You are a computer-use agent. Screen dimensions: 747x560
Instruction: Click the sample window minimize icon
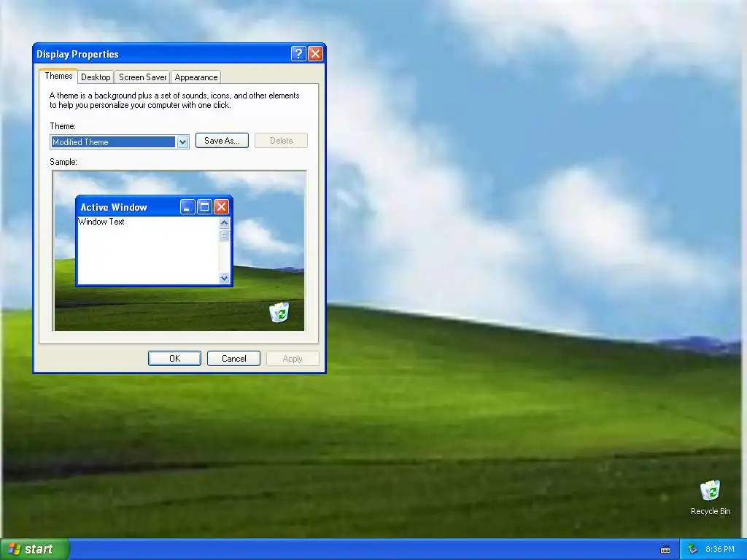click(187, 206)
